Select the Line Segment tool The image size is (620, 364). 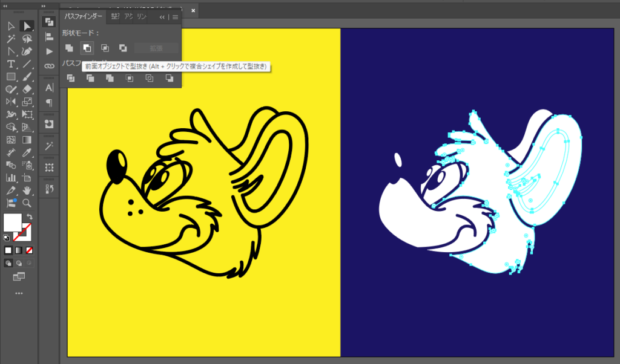[x=27, y=64]
